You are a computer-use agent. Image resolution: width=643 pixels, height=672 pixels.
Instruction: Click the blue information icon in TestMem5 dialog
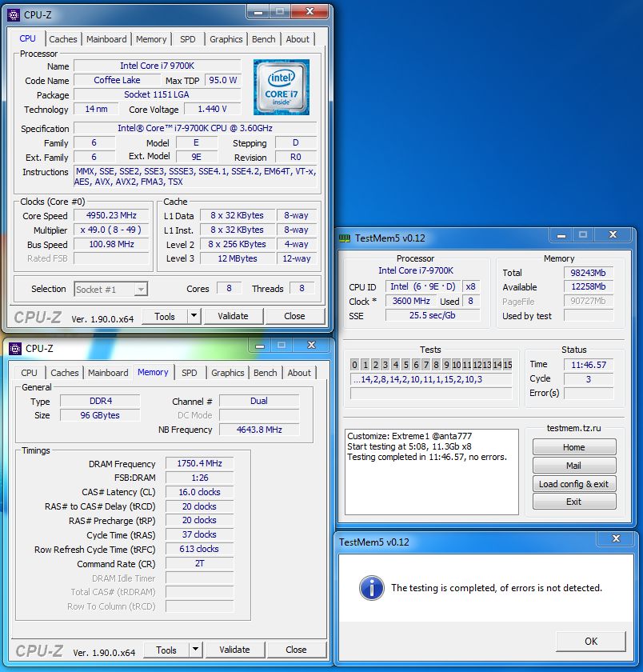click(371, 587)
